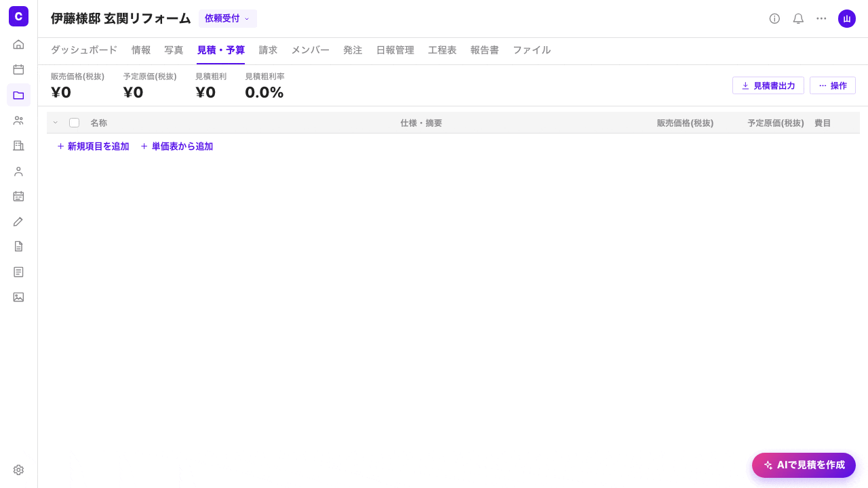Open the calendar icon in sidebar
868x488 pixels.
(x=18, y=69)
